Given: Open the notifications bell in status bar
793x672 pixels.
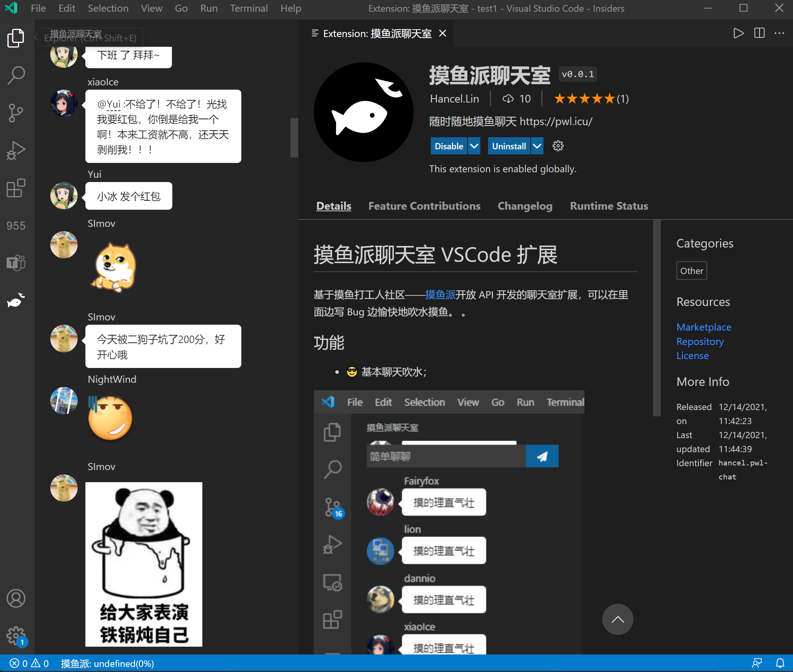Looking at the screenshot, I should pos(780,663).
